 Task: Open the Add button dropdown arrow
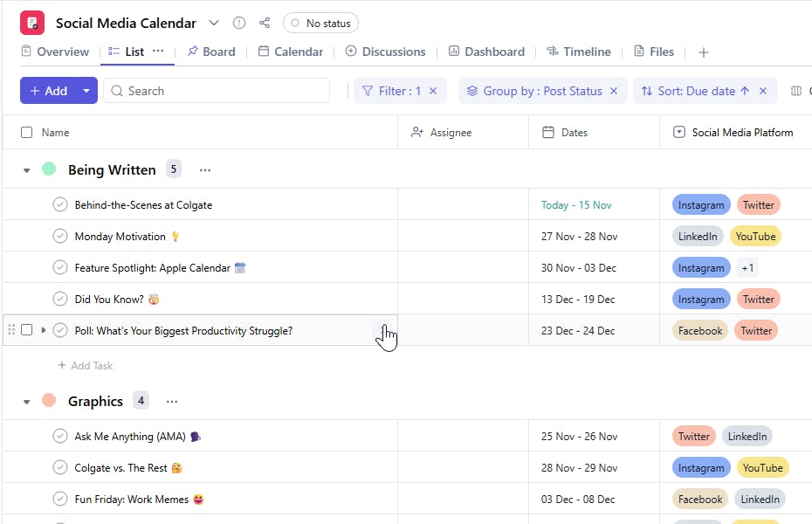point(86,91)
